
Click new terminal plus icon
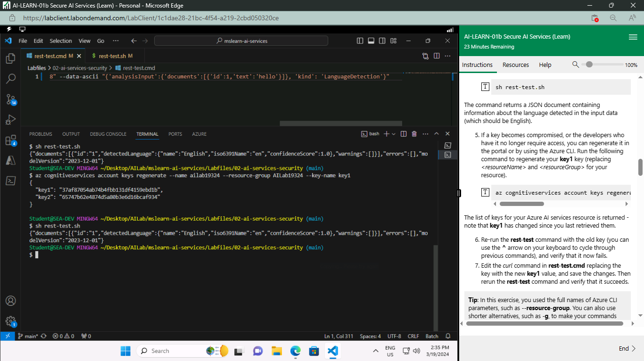(387, 134)
